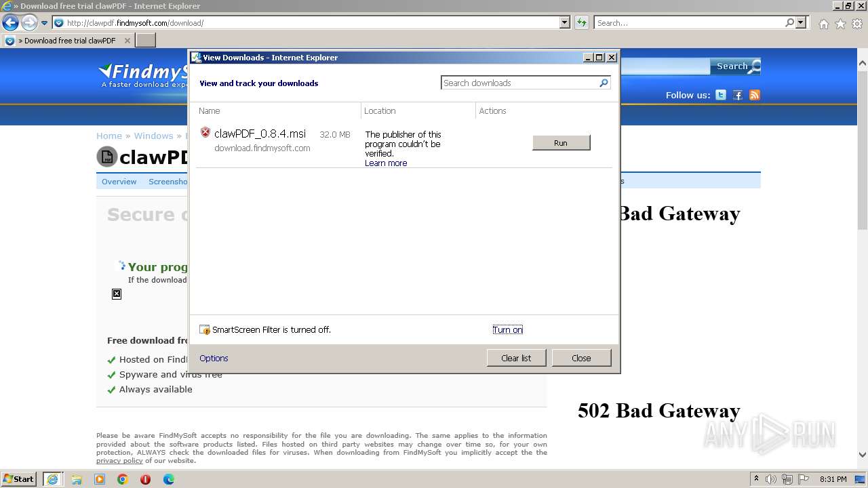The height and width of the screenshot is (488, 868).
Task: Open the Windows Start menu
Action: click(19, 479)
